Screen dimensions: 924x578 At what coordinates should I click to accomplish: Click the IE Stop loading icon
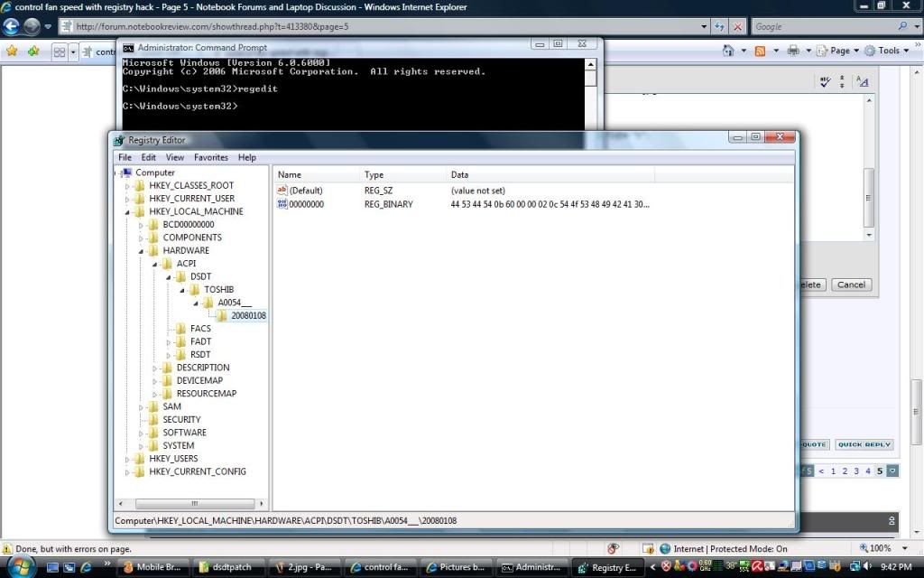[737, 26]
